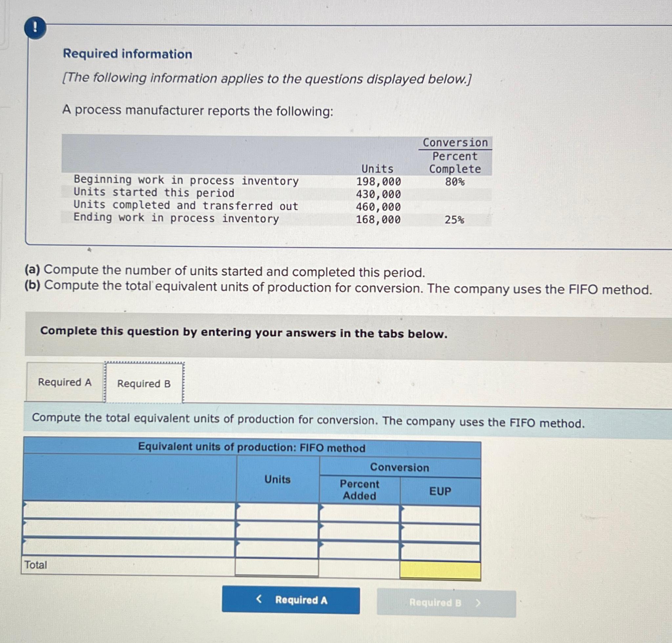Image resolution: width=672 pixels, height=643 pixels.
Task: Open the EUP dropdown in the first row
Action: click(x=403, y=508)
